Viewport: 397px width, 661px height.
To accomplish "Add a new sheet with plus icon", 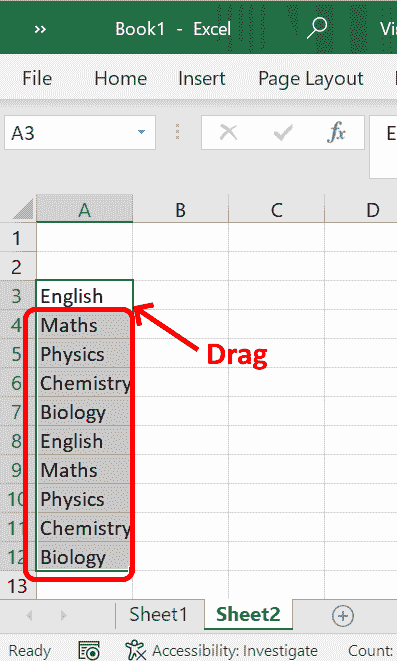I will point(343,616).
